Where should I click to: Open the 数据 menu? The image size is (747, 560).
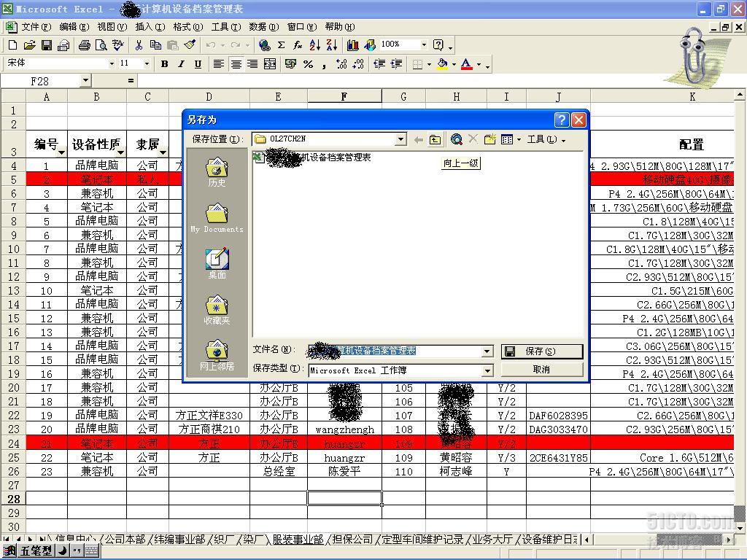[x=264, y=27]
